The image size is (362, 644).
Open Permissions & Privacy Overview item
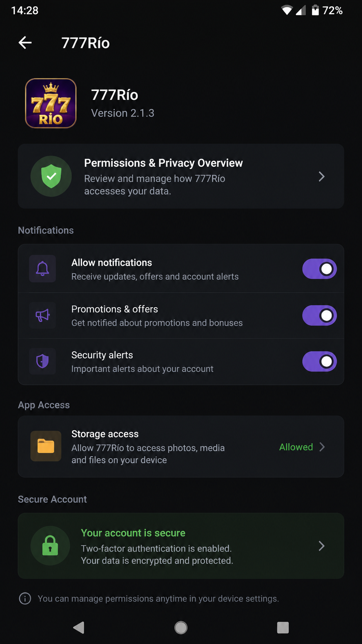(x=181, y=176)
